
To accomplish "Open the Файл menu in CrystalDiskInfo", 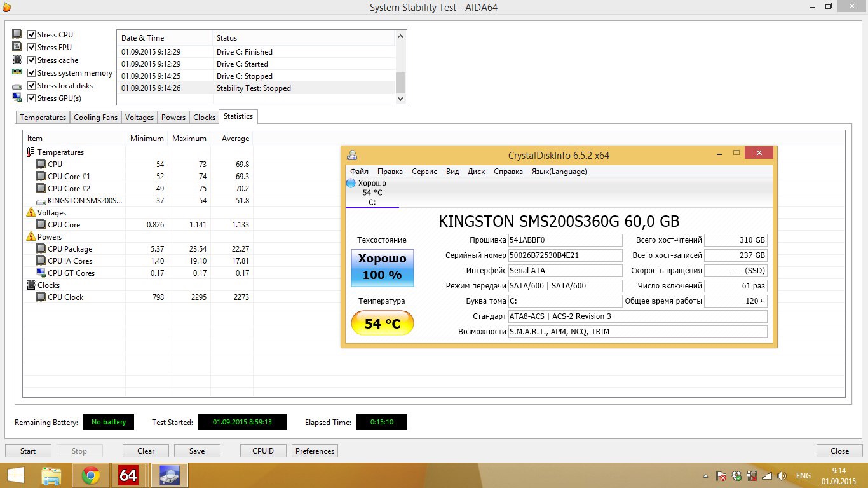I will click(359, 172).
